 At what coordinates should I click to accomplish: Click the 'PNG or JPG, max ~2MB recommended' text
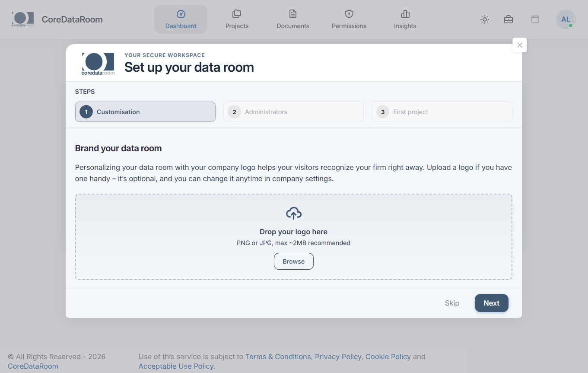(293, 243)
